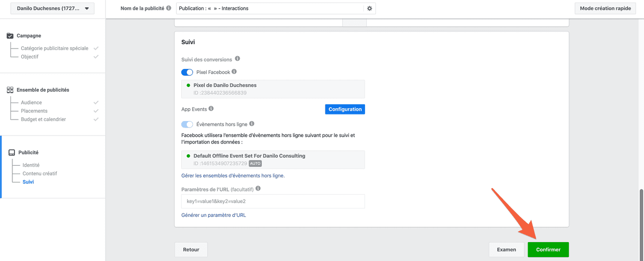Viewport: 644px width, 261px height.
Task: Toggle the Évènements hors ligne switch
Action: pos(187,125)
